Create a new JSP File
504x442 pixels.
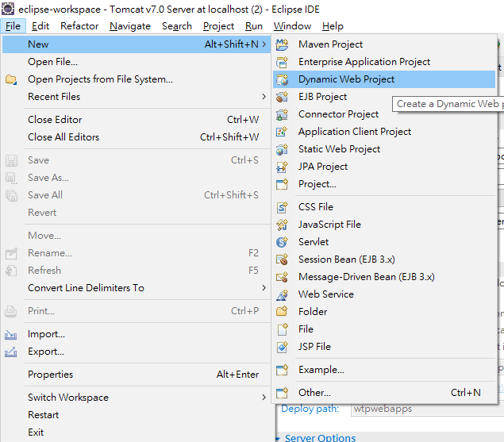click(x=384, y=347)
